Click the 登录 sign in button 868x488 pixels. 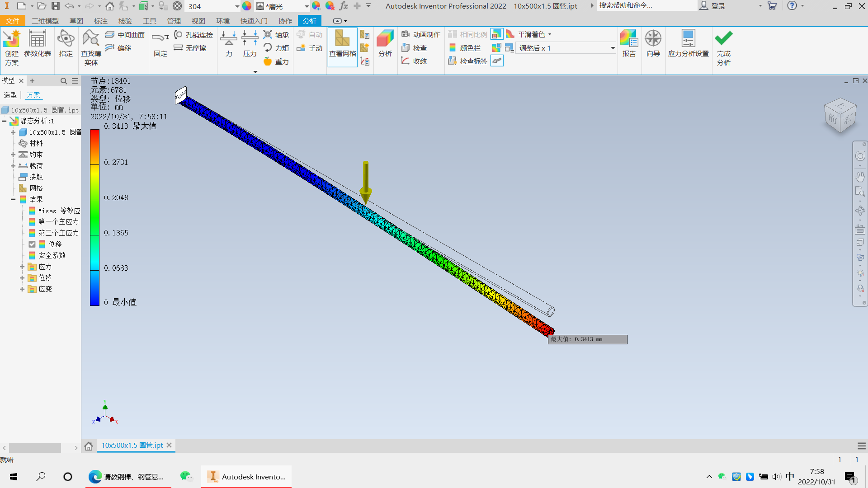click(x=712, y=6)
